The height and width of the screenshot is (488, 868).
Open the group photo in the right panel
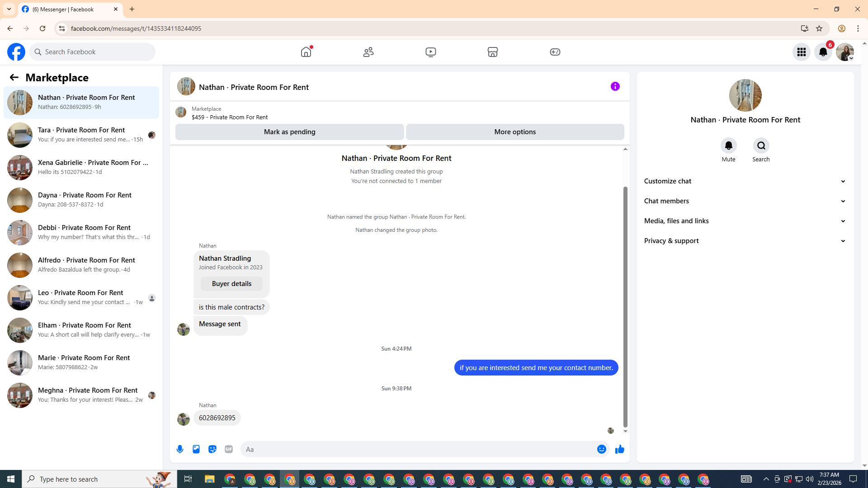[x=745, y=95]
